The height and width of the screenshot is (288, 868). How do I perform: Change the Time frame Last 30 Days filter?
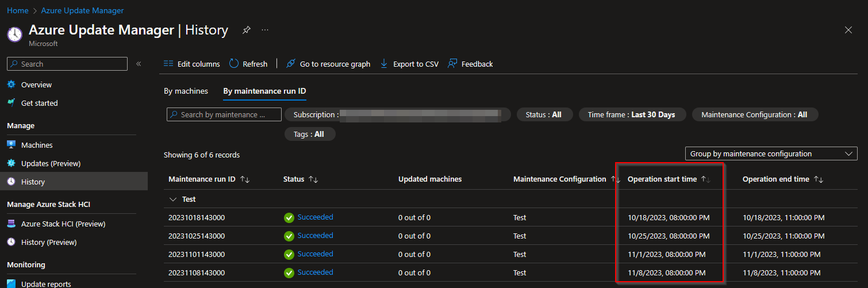click(x=631, y=114)
